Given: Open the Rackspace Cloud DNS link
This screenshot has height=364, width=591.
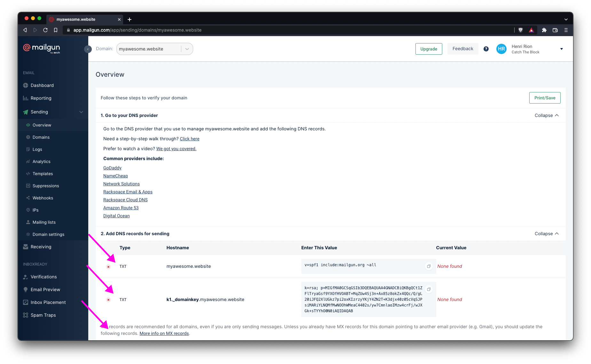Looking at the screenshot, I should point(125,200).
